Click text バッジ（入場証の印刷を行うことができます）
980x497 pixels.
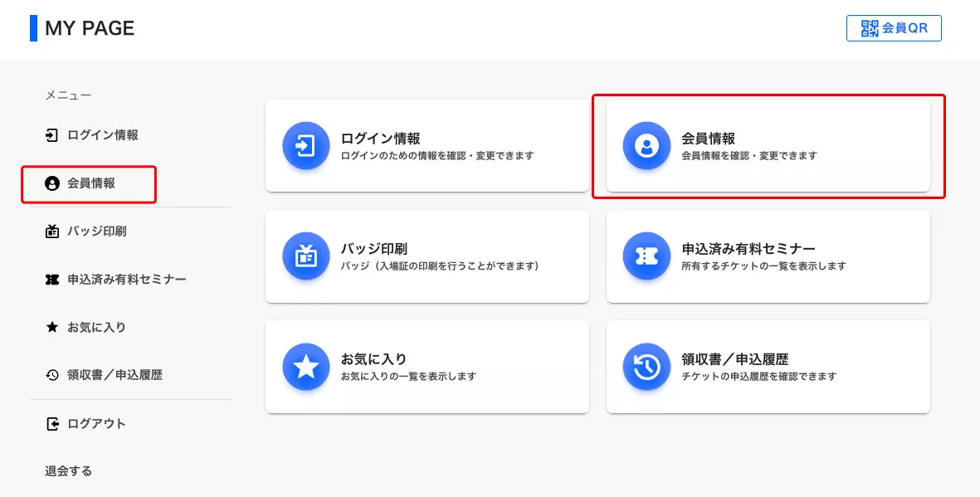(440, 266)
